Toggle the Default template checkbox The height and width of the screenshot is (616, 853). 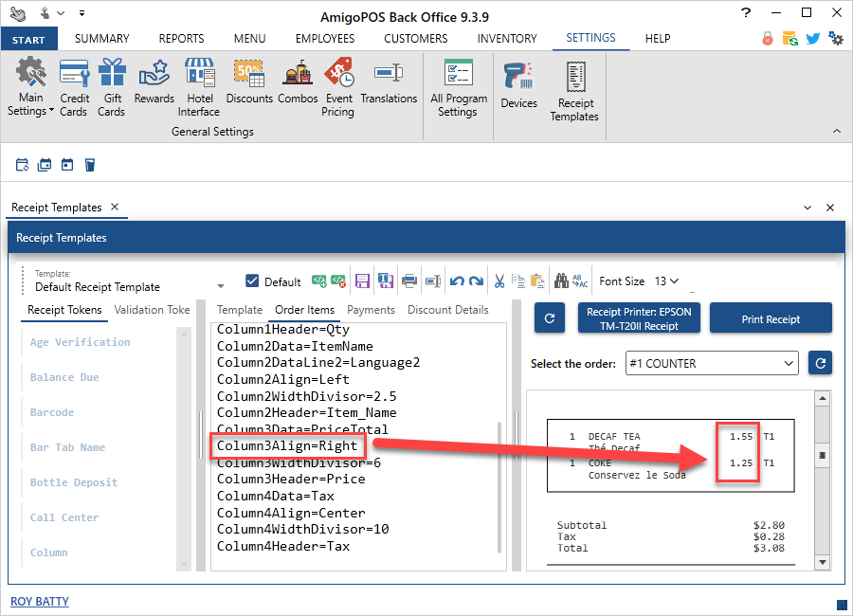(x=252, y=281)
